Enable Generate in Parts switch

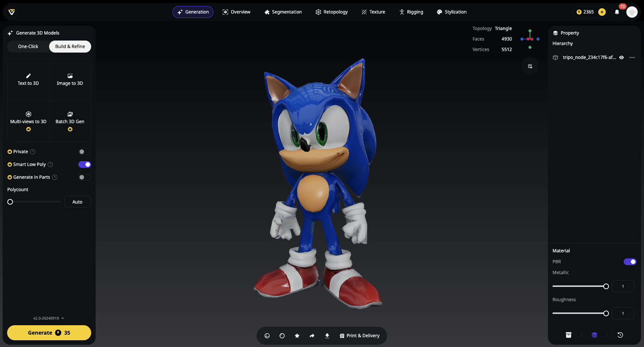(x=85, y=177)
